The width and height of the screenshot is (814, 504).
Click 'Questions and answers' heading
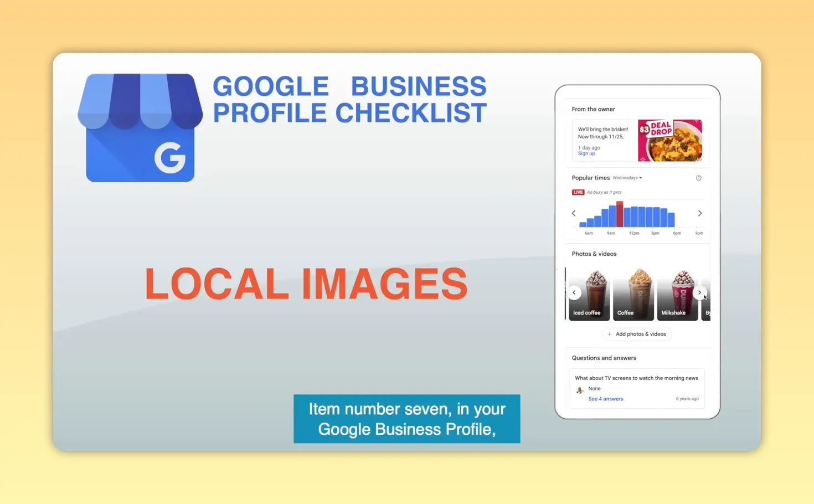[604, 358]
